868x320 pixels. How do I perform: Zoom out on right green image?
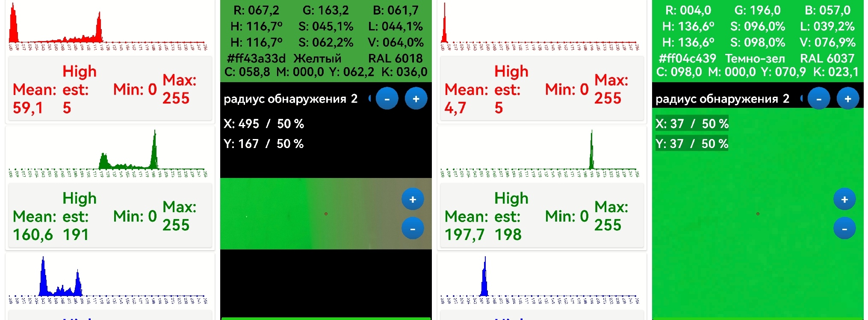(844, 229)
